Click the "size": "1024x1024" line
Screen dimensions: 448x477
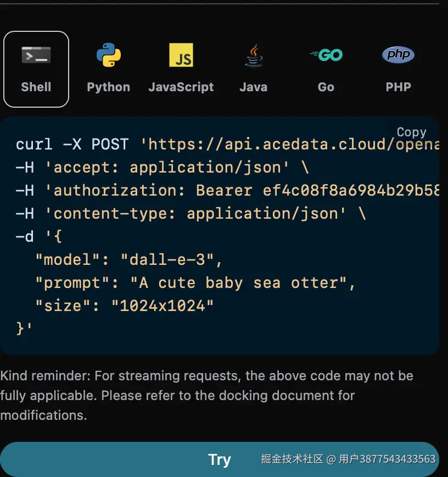[125, 306]
